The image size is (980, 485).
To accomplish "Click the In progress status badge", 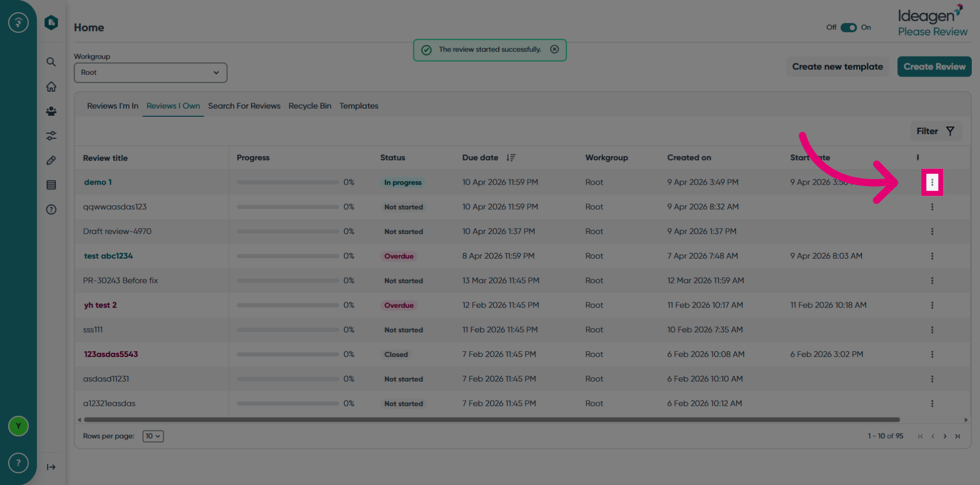I will click(403, 183).
